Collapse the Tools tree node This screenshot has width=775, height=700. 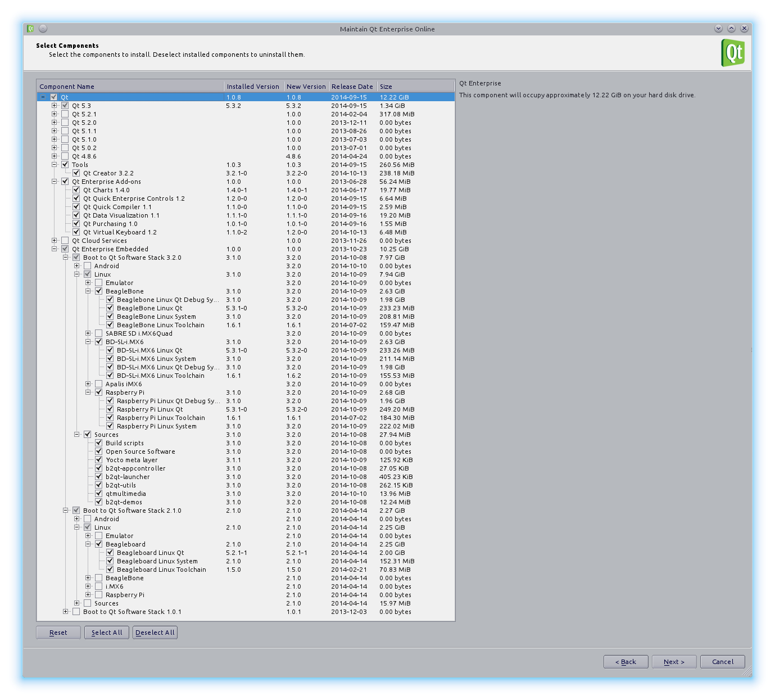55,165
